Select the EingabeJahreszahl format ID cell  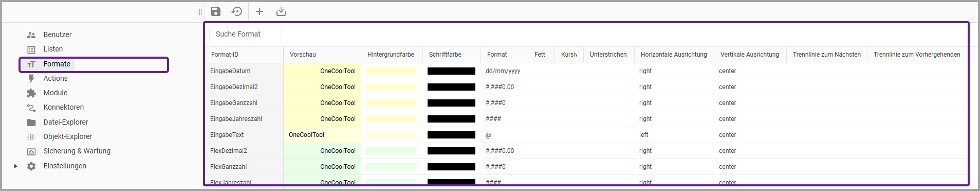(244, 119)
